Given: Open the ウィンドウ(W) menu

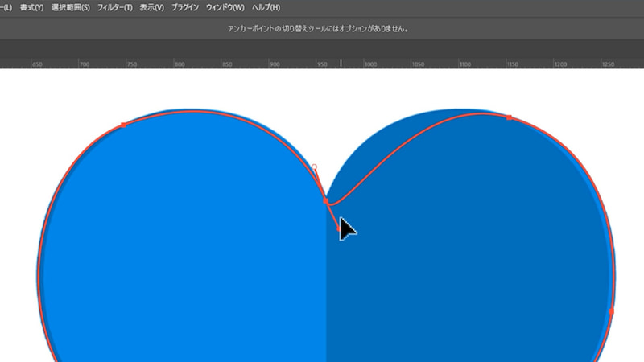Looking at the screenshot, I should [225, 7].
